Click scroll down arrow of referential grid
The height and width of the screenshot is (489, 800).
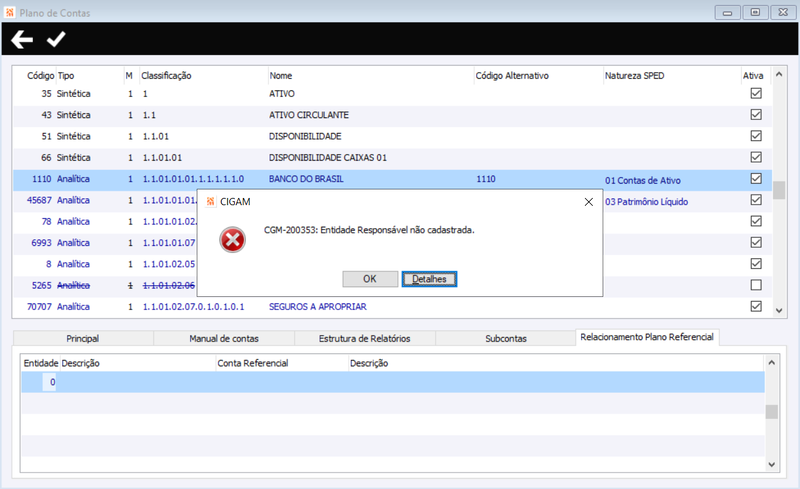coord(771,464)
